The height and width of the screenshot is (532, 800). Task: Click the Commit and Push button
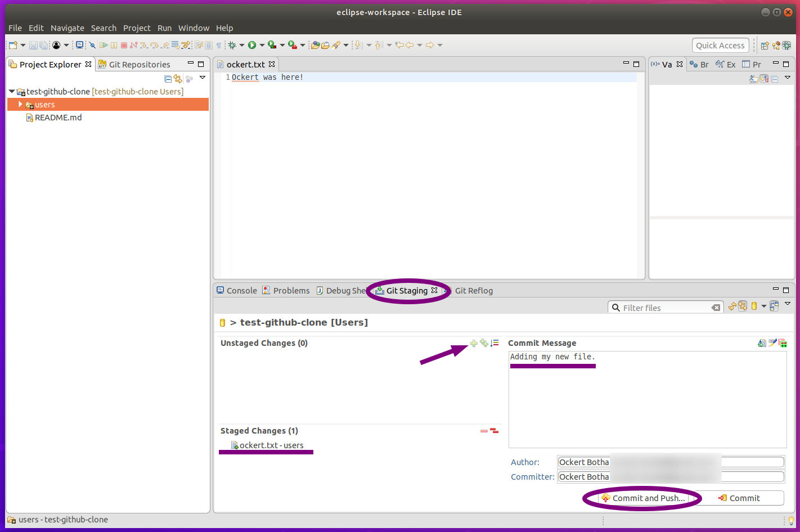[x=643, y=498]
